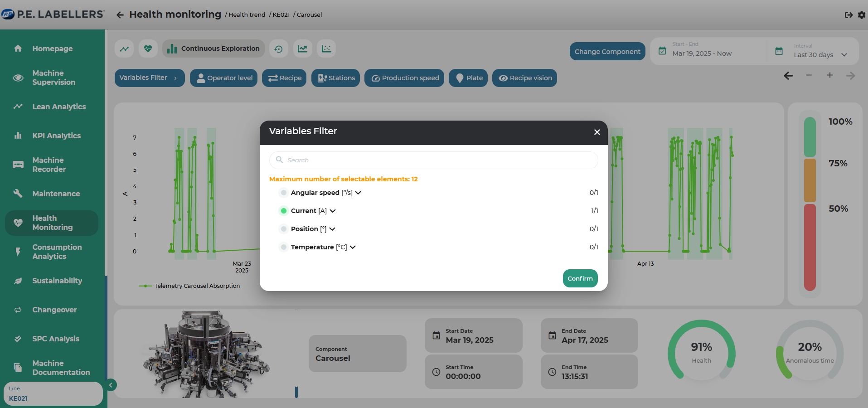Expand the Current [A] group chevron

(x=333, y=211)
